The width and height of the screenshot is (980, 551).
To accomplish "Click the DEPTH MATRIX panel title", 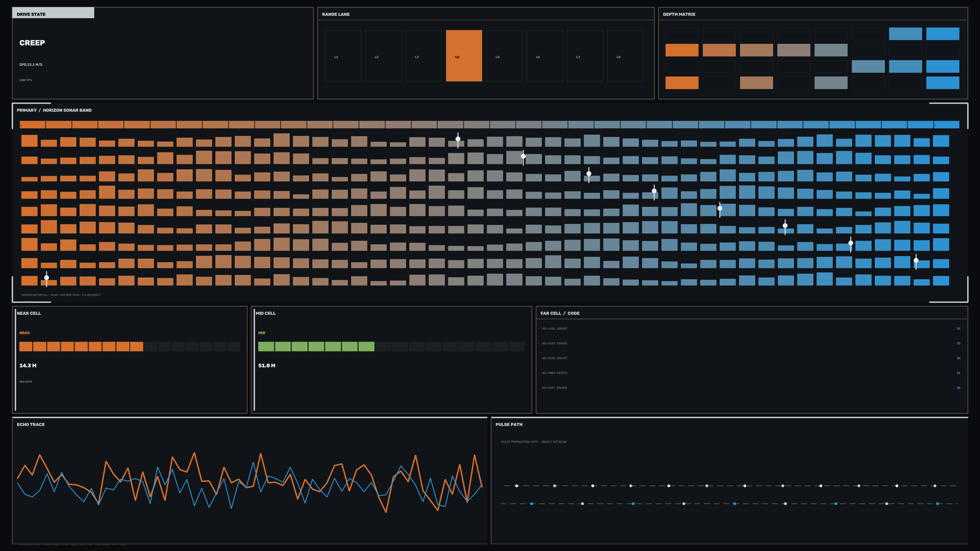I will click(x=679, y=15).
